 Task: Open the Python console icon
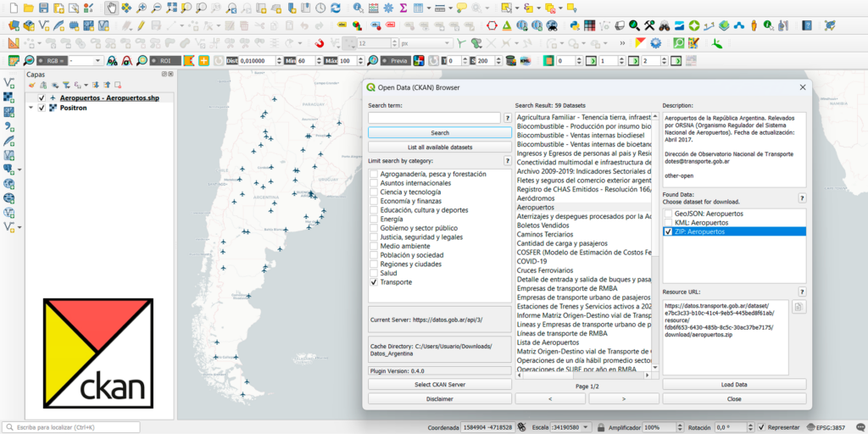pos(575,25)
